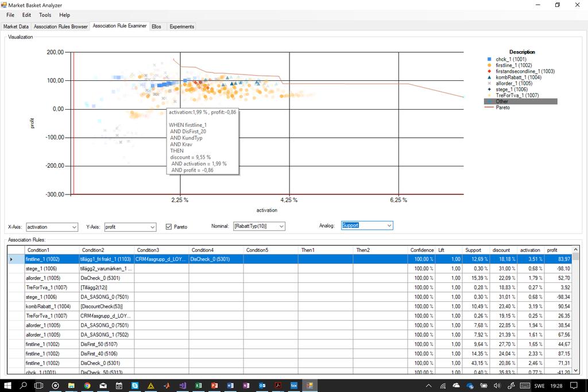Open Word from the taskbar
The image size is (588, 392).
pyautogui.click(x=230, y=385)
